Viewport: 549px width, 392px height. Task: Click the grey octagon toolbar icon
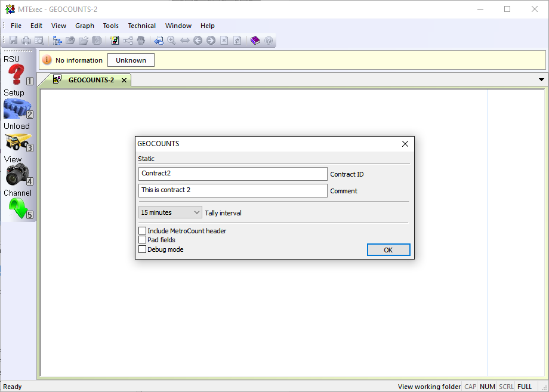(x=97, y=41)
